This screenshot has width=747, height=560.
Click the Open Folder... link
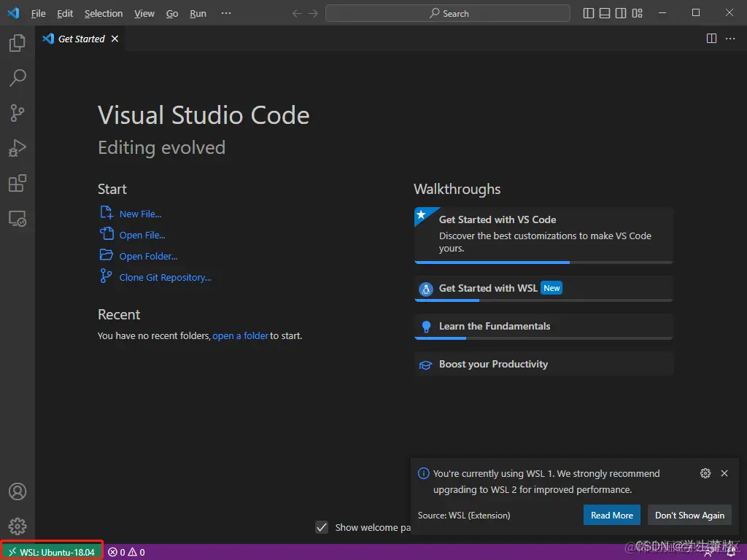click(148, 256)
